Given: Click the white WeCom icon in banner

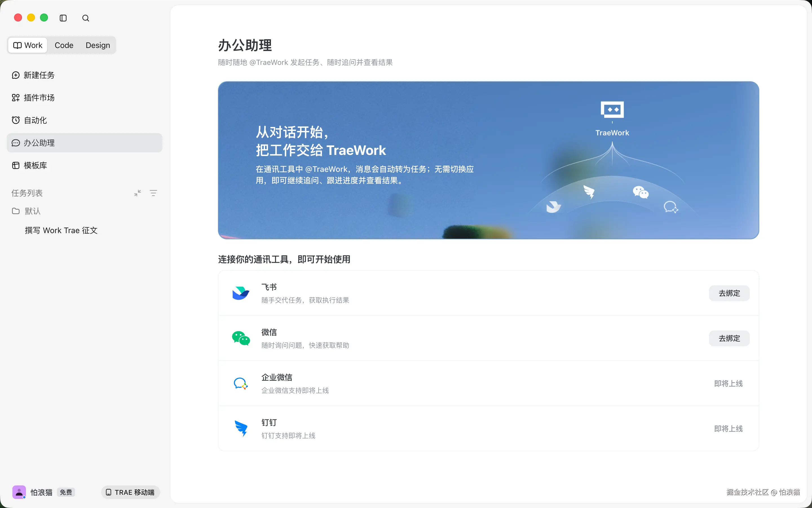Looking at the screenshot, I should pyautogui.click(x=671, y=207).
